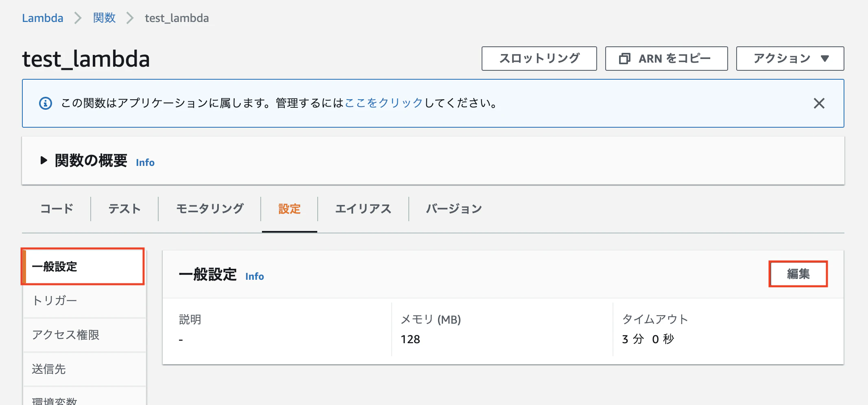Screen dimensions: 868x405
Task: Open the アクション dropdown menu
Action: pyautogui.click(x=790, y=59)
